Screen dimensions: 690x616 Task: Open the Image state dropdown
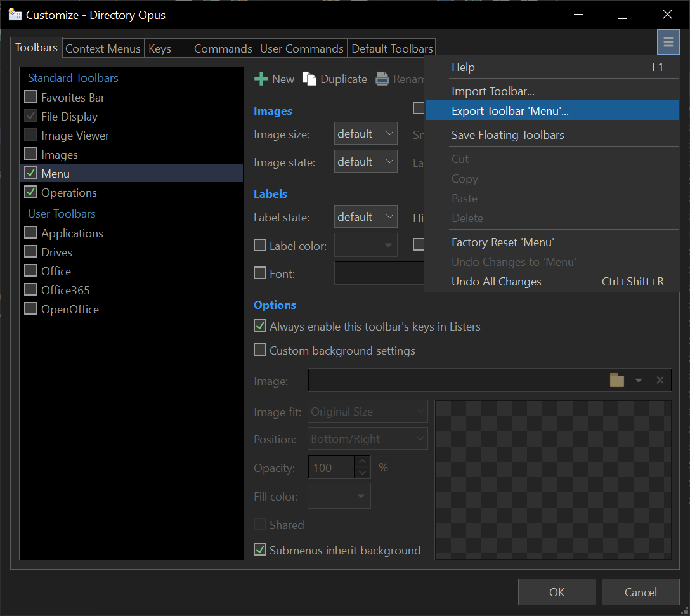click(366, 162)
